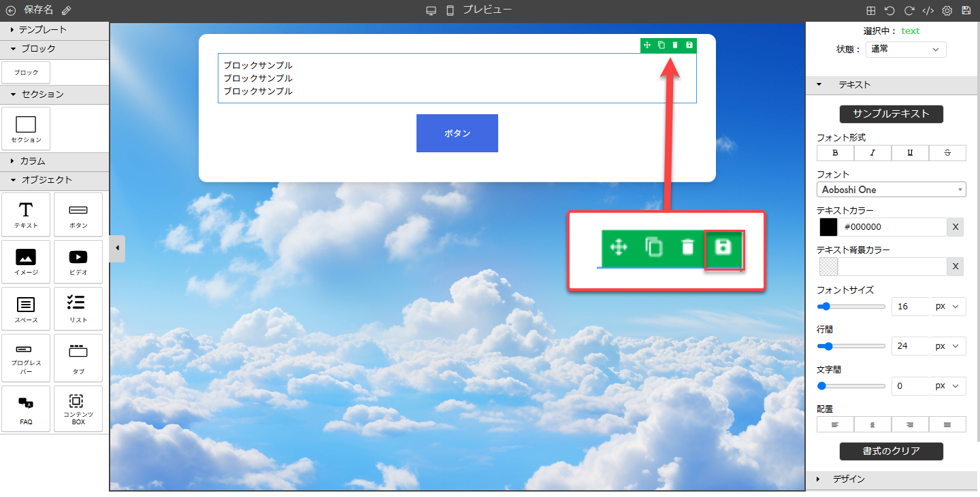The width and height of the screenshot is (980, 497).
Task: Open the code editor icon
Action: 928,10
